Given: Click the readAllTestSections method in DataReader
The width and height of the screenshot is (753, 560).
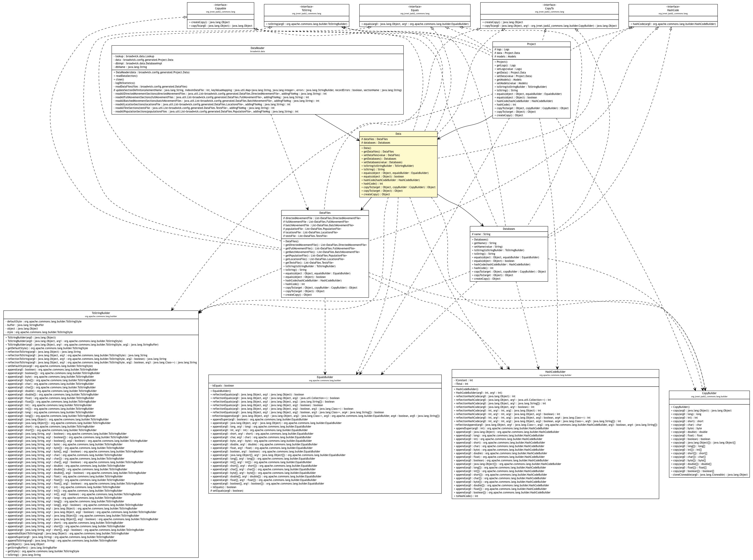Looking at the screenshot, I should [x=194, y=108].
